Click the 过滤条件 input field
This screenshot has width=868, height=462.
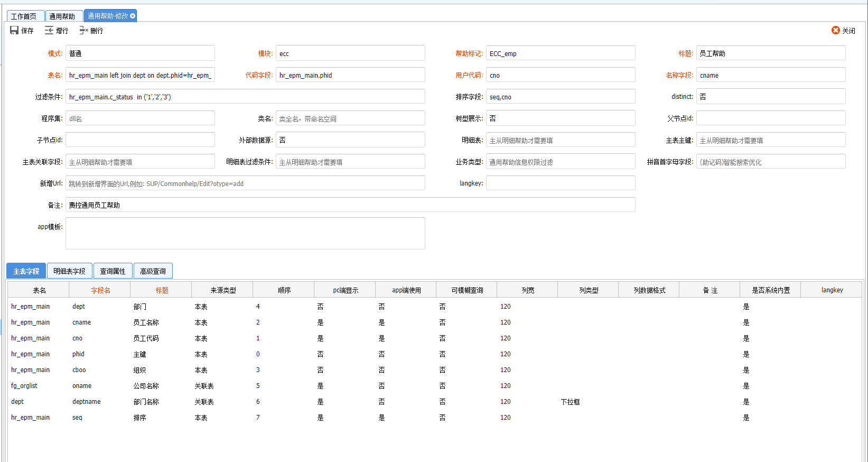tap(245, 96)
